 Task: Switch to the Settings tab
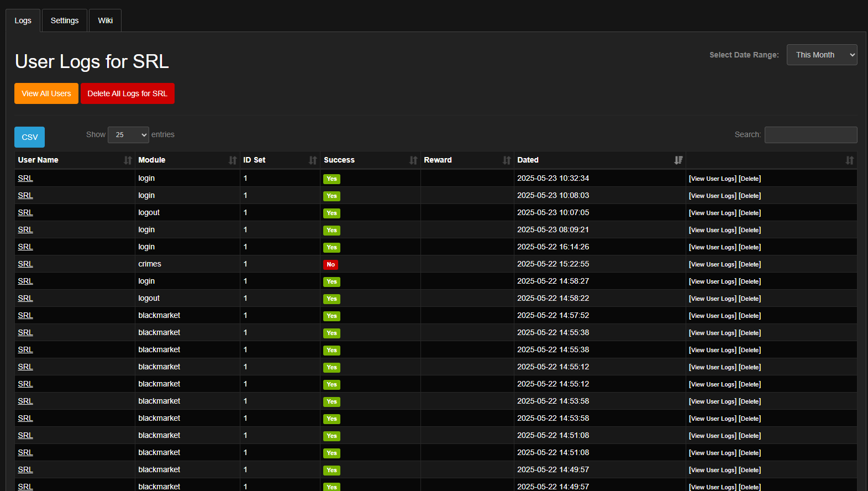(x=65, y=20)
